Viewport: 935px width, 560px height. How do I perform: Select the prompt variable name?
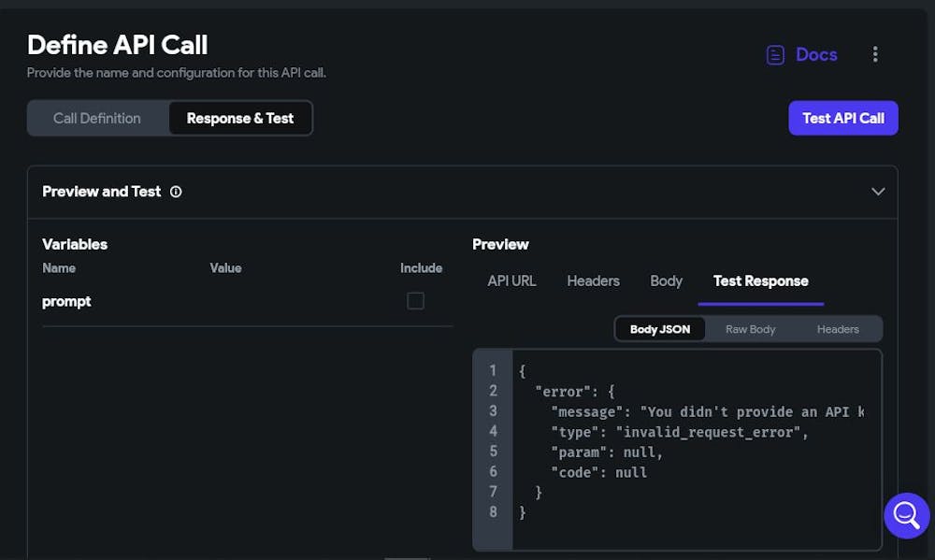(65, 300)
